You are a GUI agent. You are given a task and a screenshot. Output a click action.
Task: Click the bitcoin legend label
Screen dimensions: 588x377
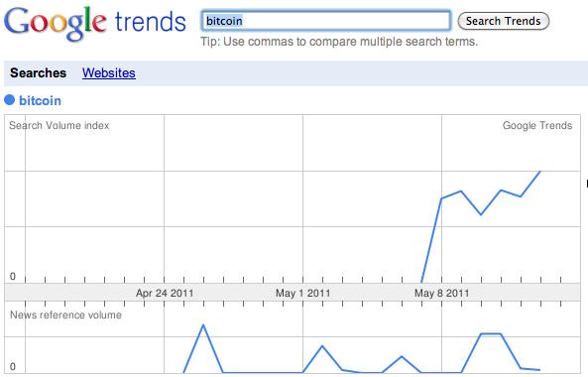(x=40, y=100)
